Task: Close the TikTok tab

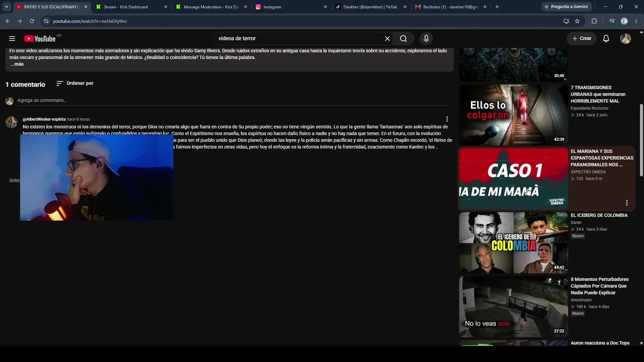Action: [x=405, y=7]
